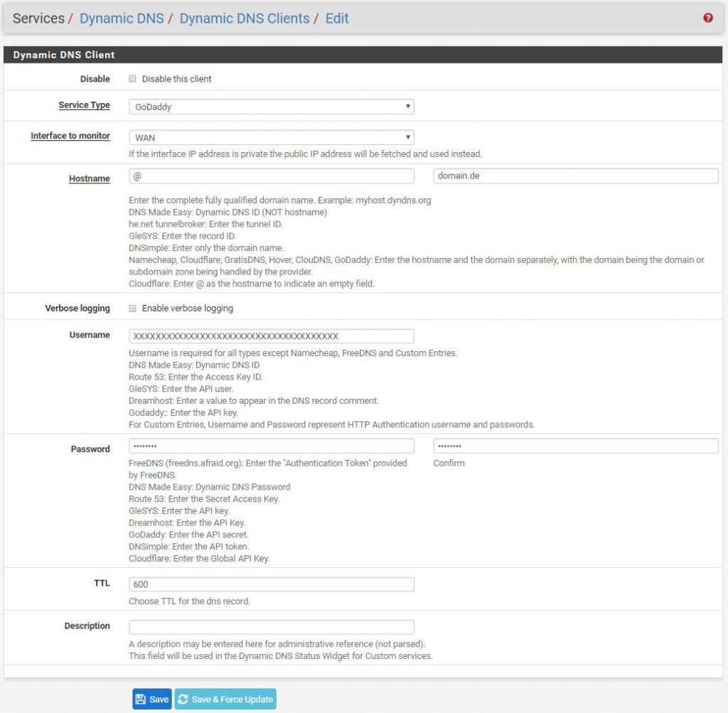This screenshot has width=728, height=713.
Task: Click the TTL field showing 600
Action: pos(271,584)
